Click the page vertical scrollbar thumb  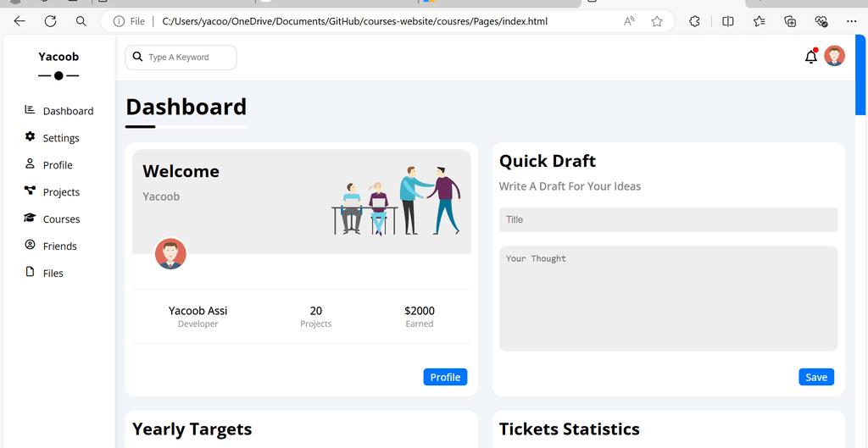[x=861, y=75]
